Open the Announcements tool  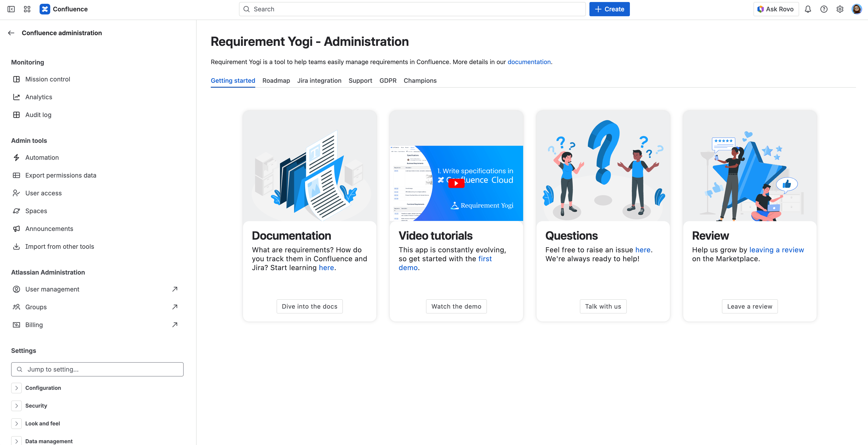point(49,229)
